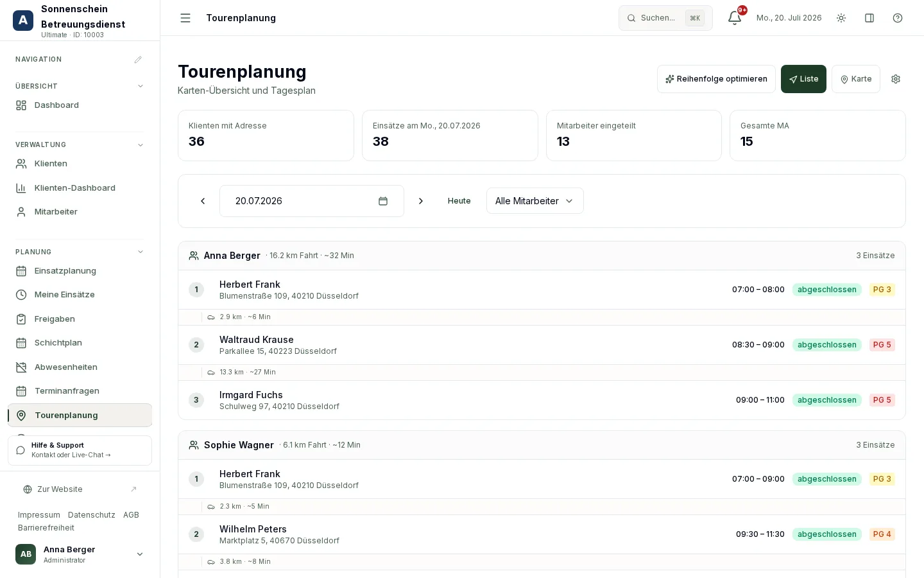Open Dashboard in the sidebar

pyautogui.click(x=80, y=105)
